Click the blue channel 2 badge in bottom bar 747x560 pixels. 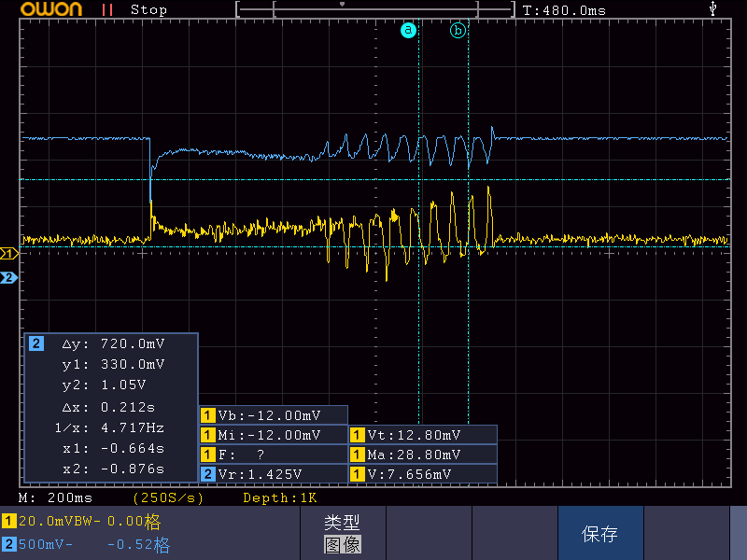point(9,544)
